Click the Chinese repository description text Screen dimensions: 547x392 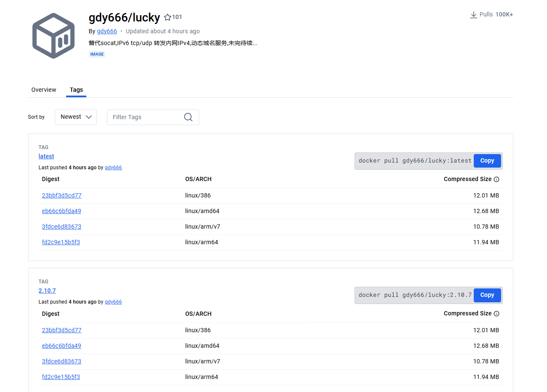(x=173, y=43)
